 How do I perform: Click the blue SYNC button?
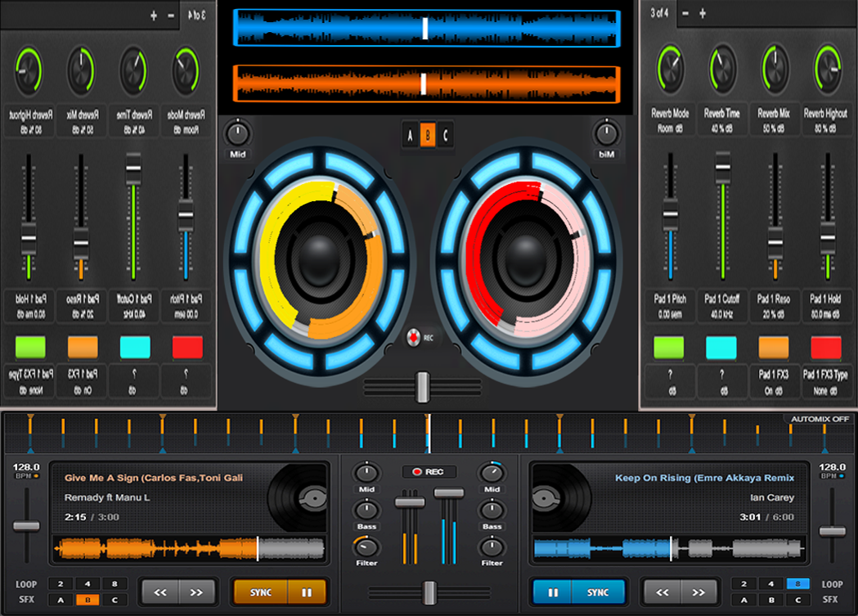tap(598, 592)
